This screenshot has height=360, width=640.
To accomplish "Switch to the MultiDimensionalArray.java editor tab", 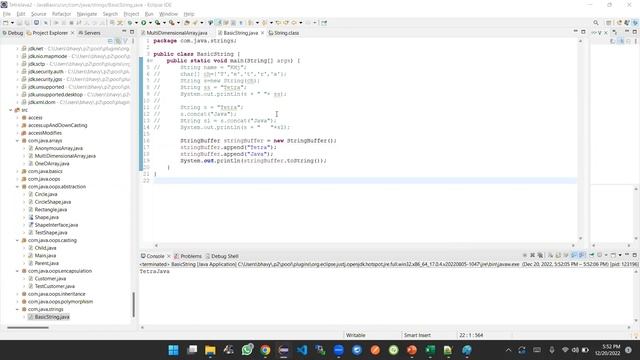I will (177, 33).
